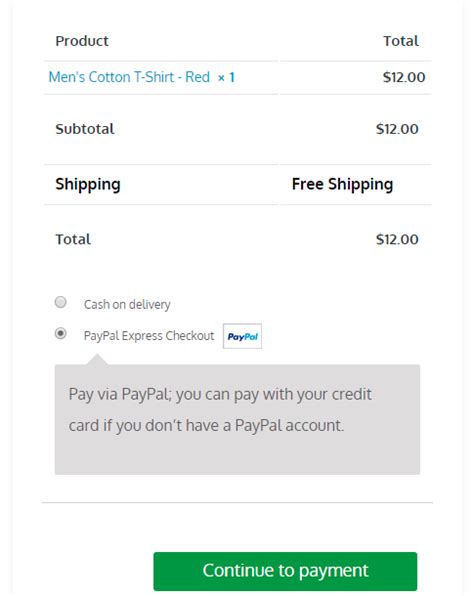Click the Subtotal amount $12.00
This screenshot has height=596, width=474.
click(397, 129)
